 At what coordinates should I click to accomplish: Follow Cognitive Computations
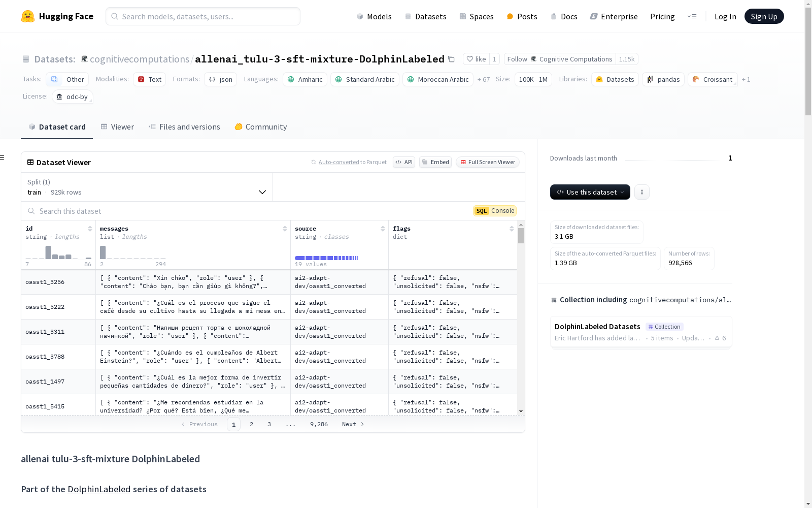[x=560, y=59]
